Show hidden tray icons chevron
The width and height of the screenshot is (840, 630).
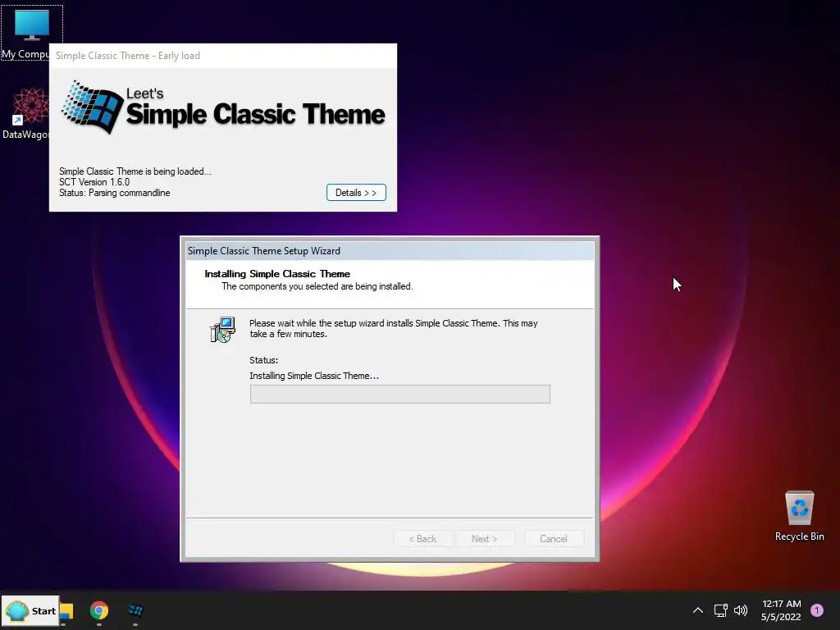(698, 610)
